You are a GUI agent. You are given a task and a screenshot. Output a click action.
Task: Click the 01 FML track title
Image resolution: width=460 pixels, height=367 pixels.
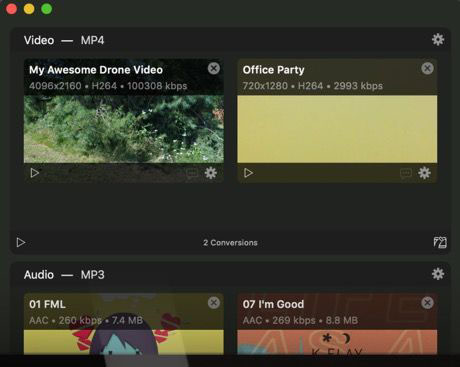coord(47,304)
